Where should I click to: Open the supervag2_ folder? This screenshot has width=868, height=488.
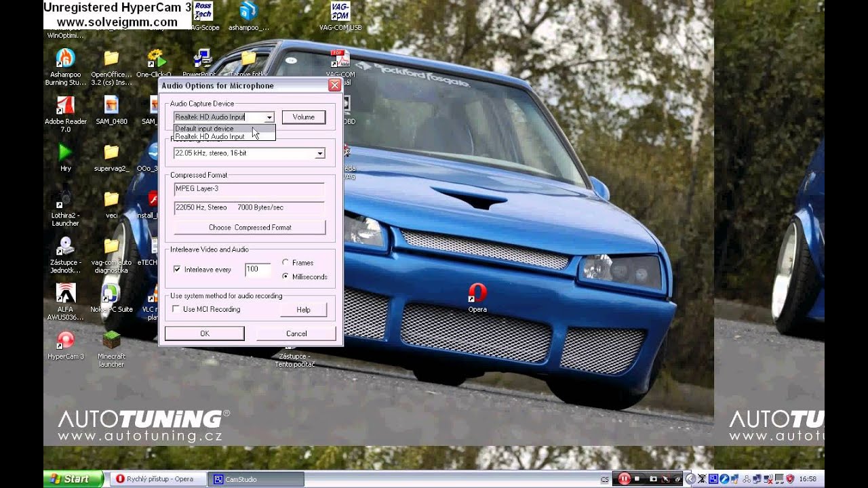[x=111, y=157]
